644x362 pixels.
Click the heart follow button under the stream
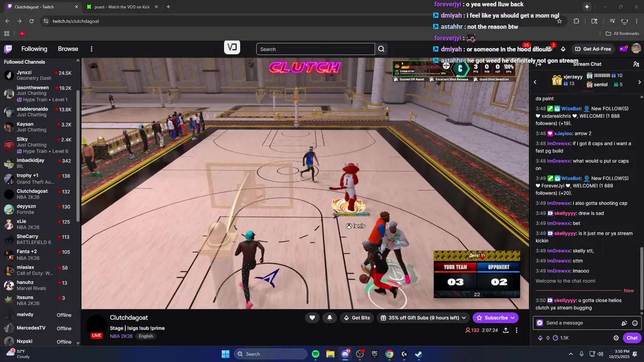[312, 318]
